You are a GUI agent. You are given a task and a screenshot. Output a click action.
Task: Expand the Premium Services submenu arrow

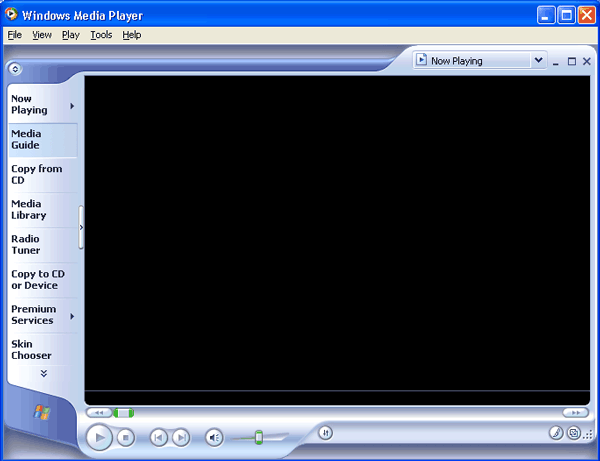click(x=72, y=315)
